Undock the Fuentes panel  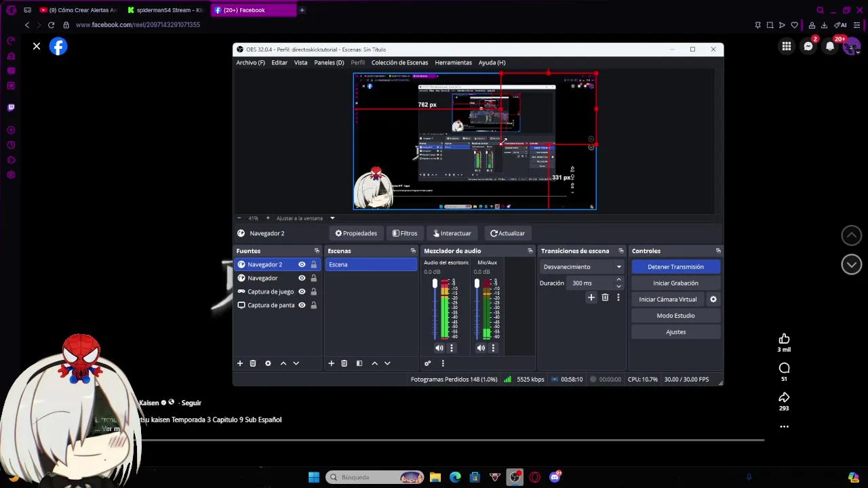click(x=317, y=251)
